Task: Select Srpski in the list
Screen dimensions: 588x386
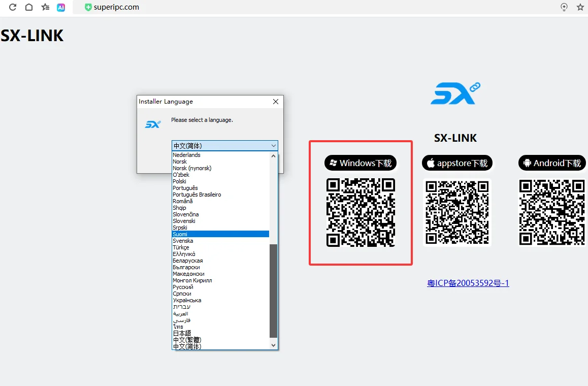Action: [220, 228]
